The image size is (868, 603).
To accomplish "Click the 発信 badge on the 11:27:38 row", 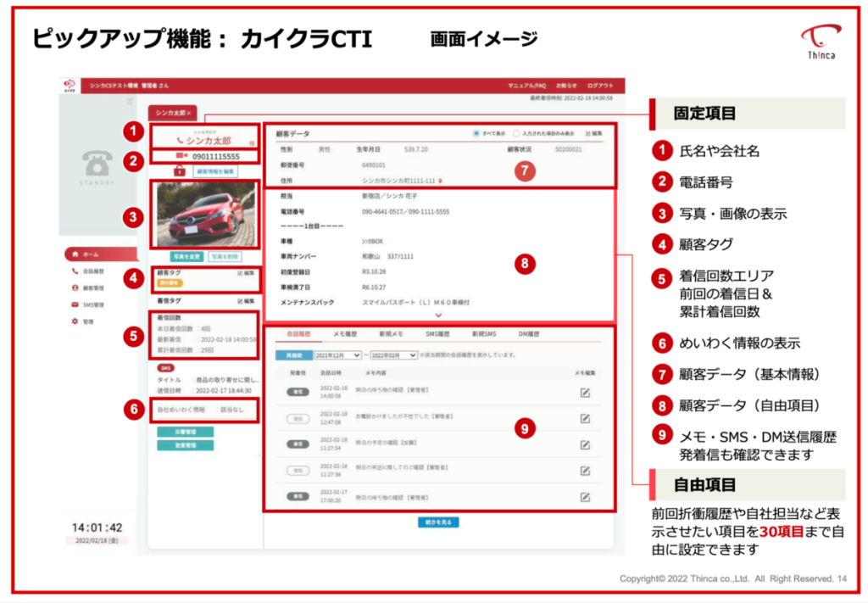I will pos(298,471).
